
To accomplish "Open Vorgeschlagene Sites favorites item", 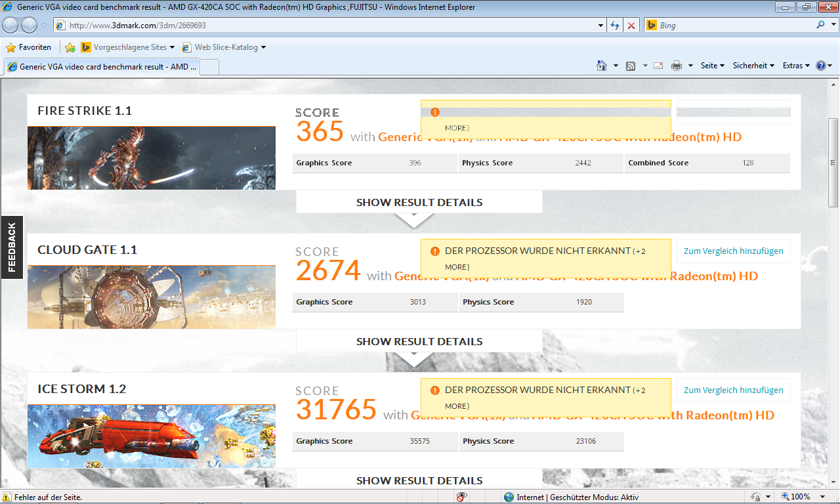I will [x=128, y=47].
